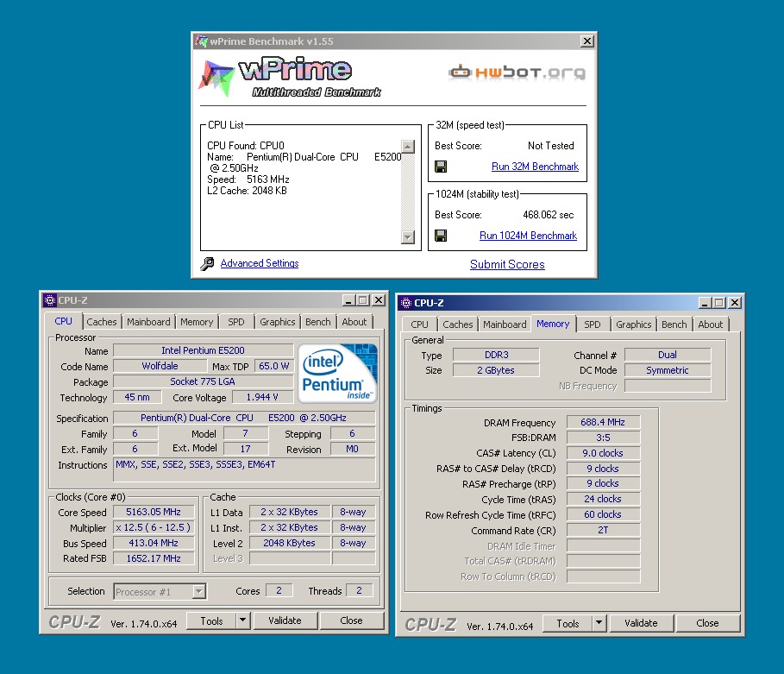
Task: Open About tab in left CPU-Z
Action: pyautogui.click(x=354, y=322)
